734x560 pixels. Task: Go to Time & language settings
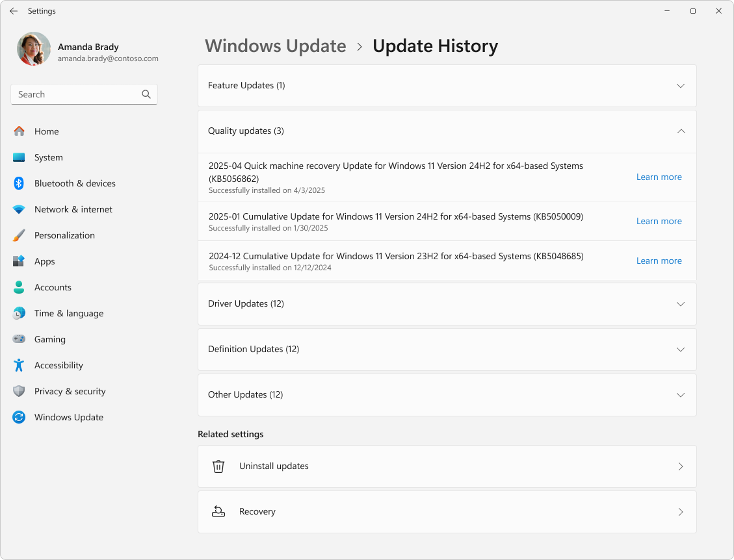pyautogui.click(x=68, y=313)
